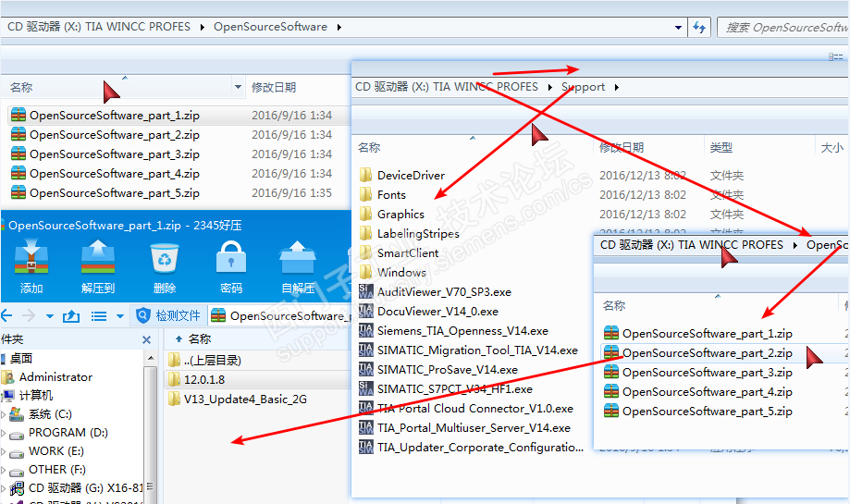Click the list view mode icon in archive toolbar

click(x=99, y=316)
